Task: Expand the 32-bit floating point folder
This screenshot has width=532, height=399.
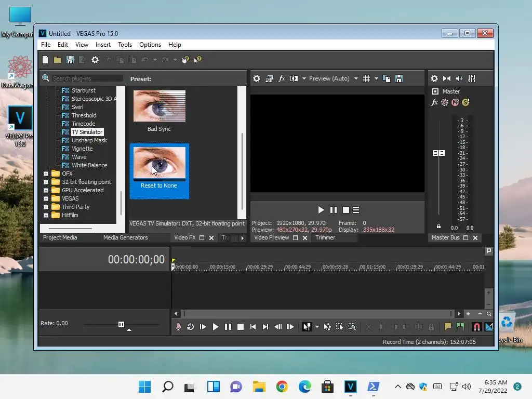Action: pos(46,182)
